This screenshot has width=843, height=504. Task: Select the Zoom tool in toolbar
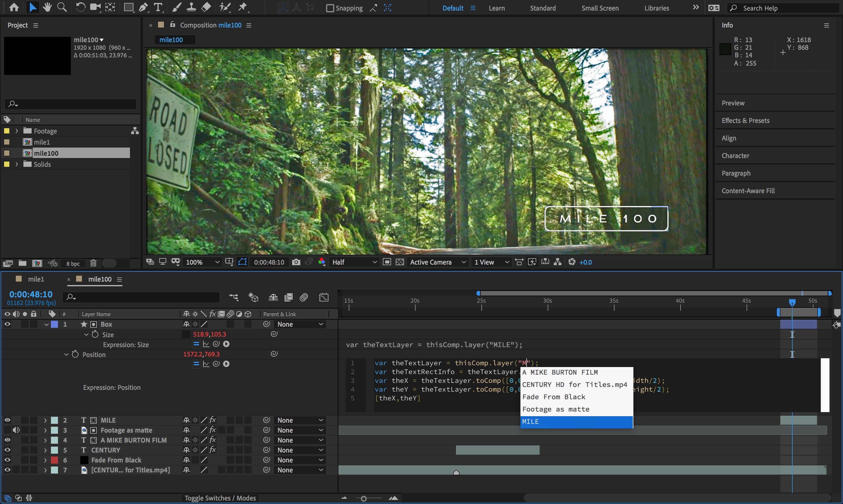(62, 7)
